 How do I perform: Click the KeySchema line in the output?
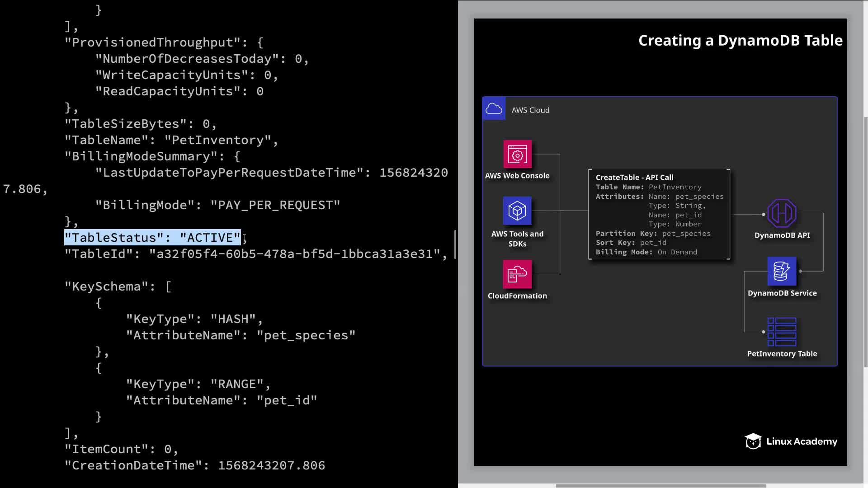[118, 286]
